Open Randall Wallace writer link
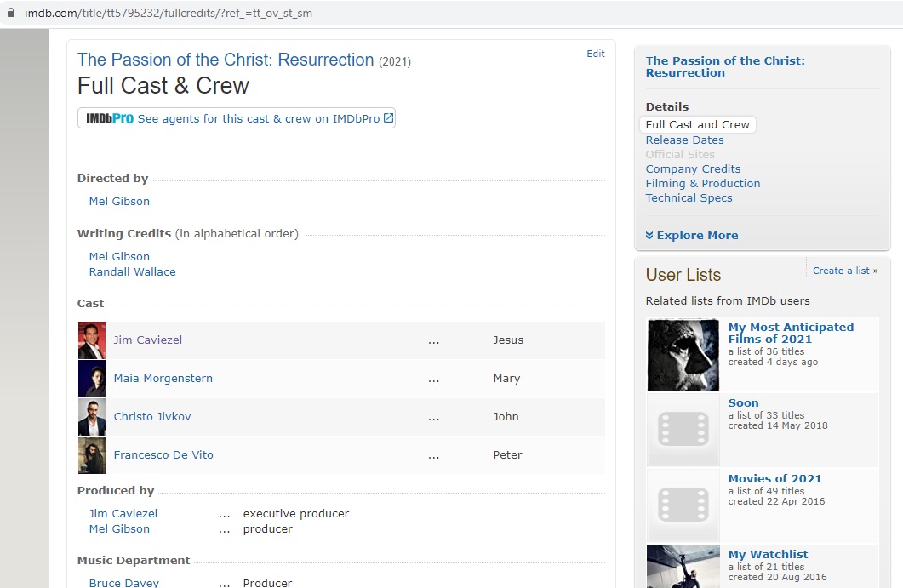 pos(132,272)
